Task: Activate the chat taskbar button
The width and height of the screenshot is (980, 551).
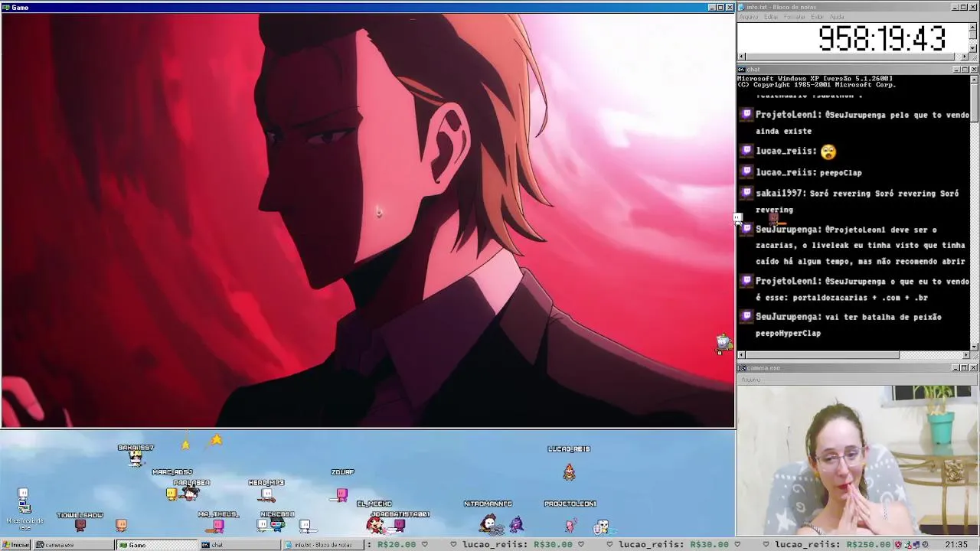Action: (x=239, y=545)
